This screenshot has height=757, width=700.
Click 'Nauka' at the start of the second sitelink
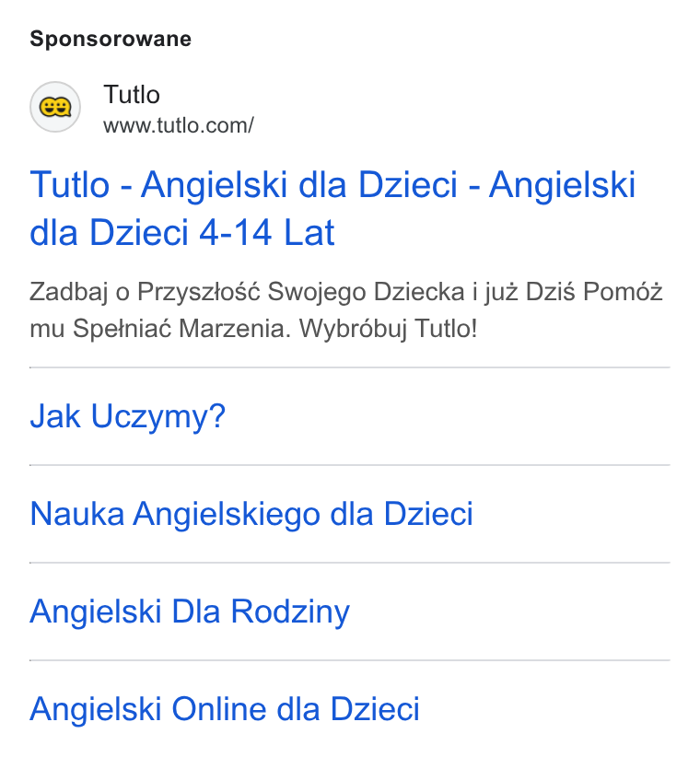tap(77, 513)
